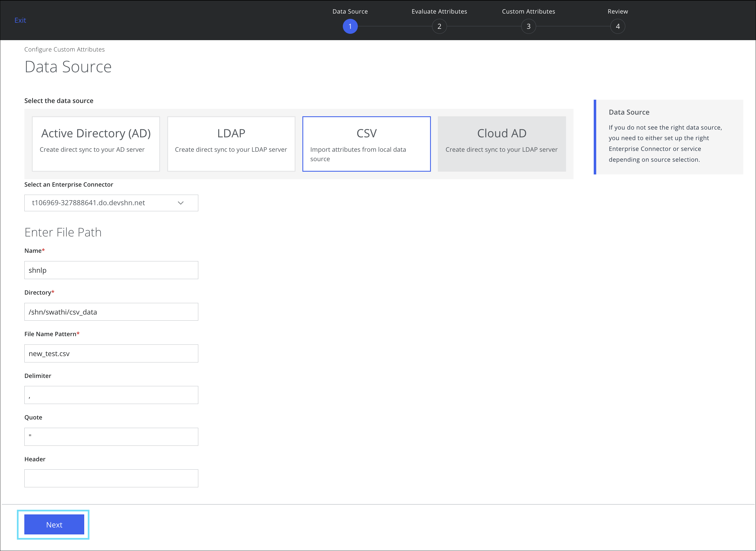The width and height of the screenshot is (756, 551).
Task: Select the Active Directory (AD) data source
Action: tap(96, 143)
